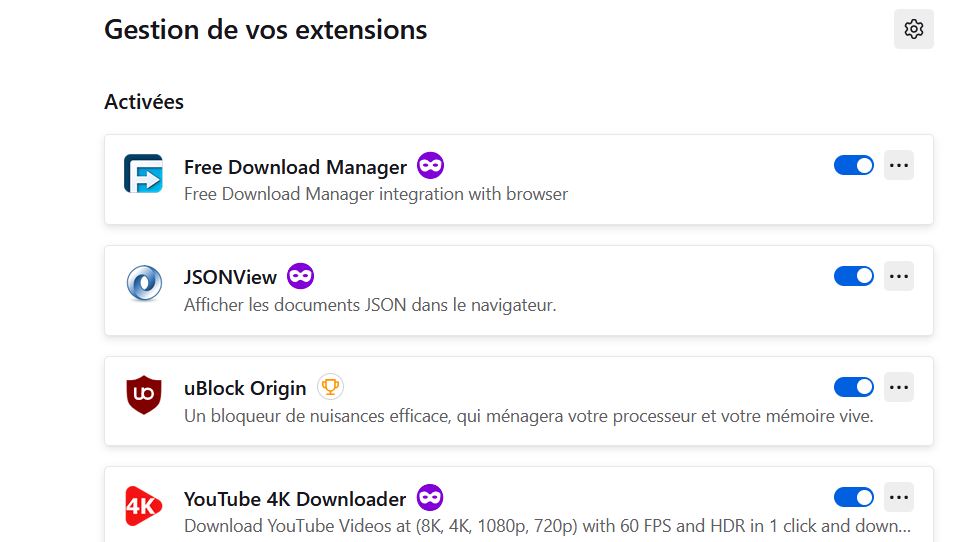Click the recommended trophy badge beside uBlock Origin
This screenshot has height=542, width=978.
pos(330,387)
